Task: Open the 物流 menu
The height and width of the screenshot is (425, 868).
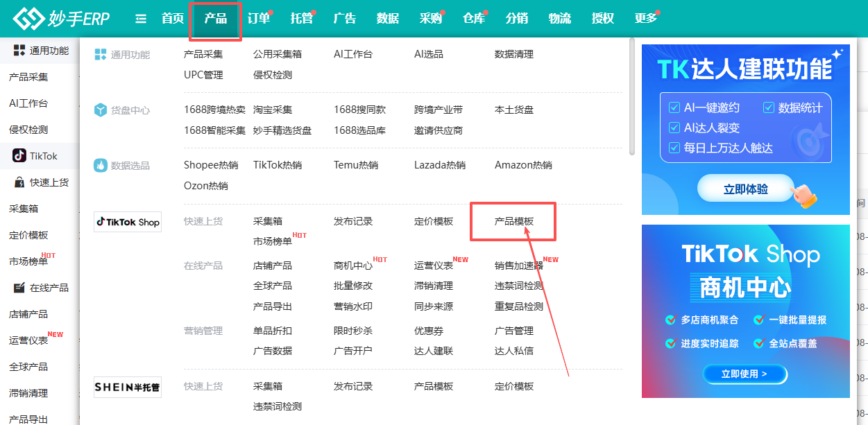Action: pos(560,19)
